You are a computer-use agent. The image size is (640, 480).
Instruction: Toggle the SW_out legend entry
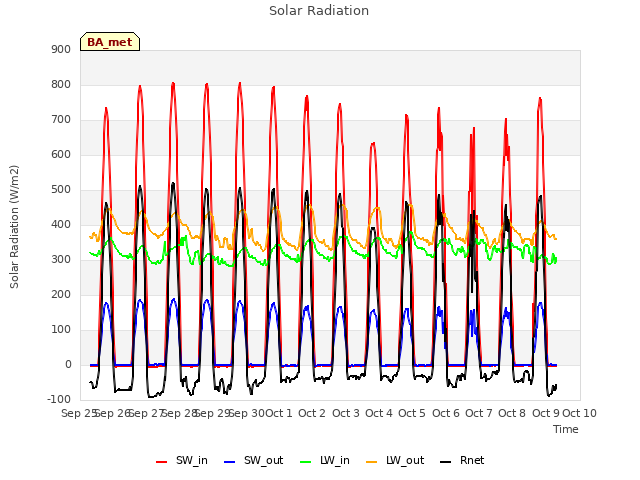[253, 461]
